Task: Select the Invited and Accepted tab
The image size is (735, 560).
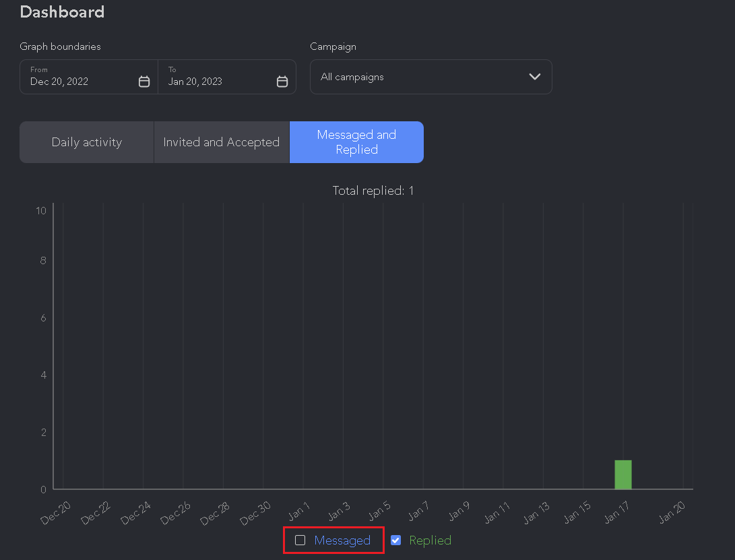Action: tap(221, 142)
